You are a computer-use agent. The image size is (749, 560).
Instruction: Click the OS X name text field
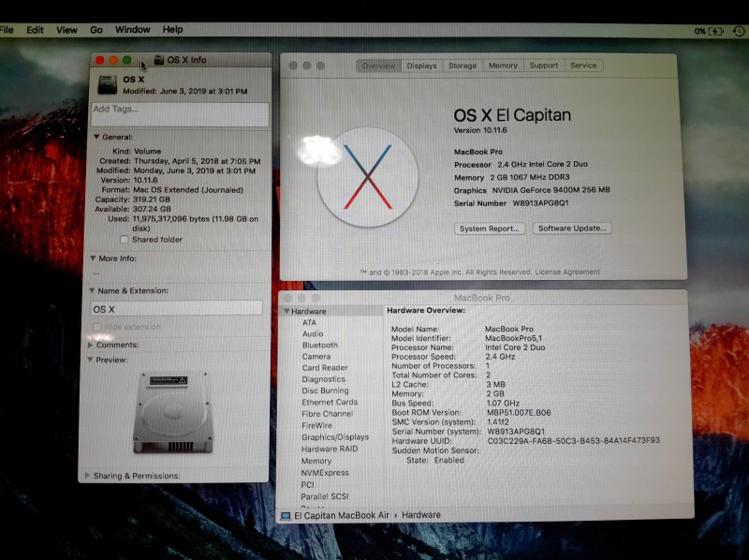(x=176, y=309)
